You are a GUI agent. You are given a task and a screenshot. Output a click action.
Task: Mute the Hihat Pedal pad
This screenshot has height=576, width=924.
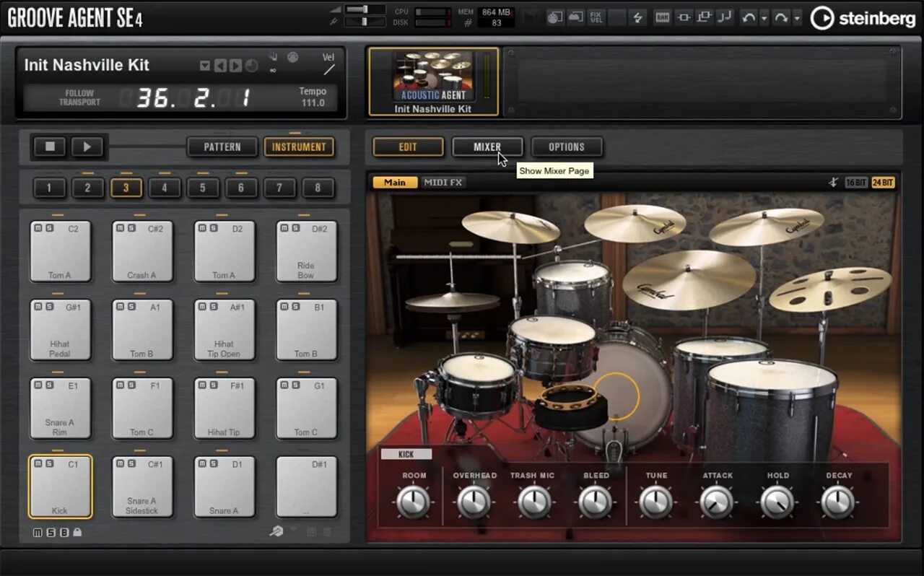coord(39,307)
